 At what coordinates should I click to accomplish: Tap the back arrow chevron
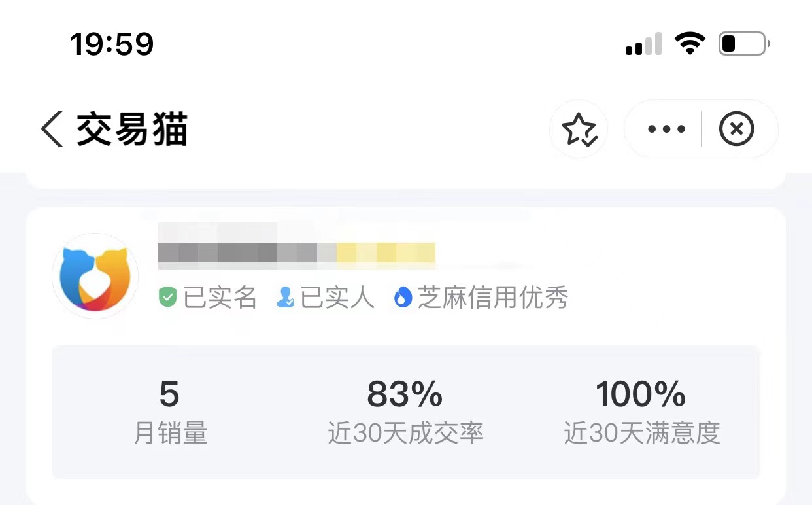coord(52,129)
